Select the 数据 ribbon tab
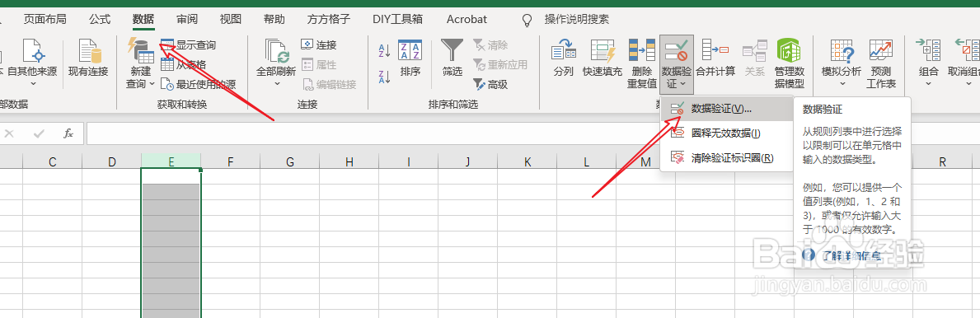Image resolution: width=980 pixels, height=318 pixels. point(143,20)
